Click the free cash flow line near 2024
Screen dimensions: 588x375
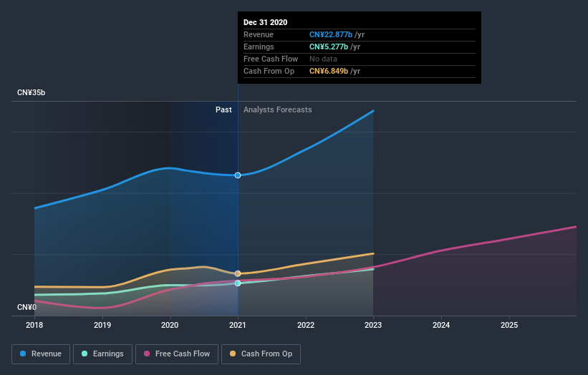point(441,250)
